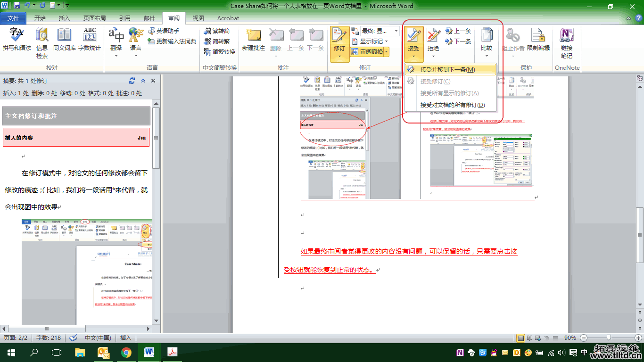Expand the 最终: 显示标记 display dropdown
The height and width of the screenshot is (362, 644).
(x=395, y=31)
